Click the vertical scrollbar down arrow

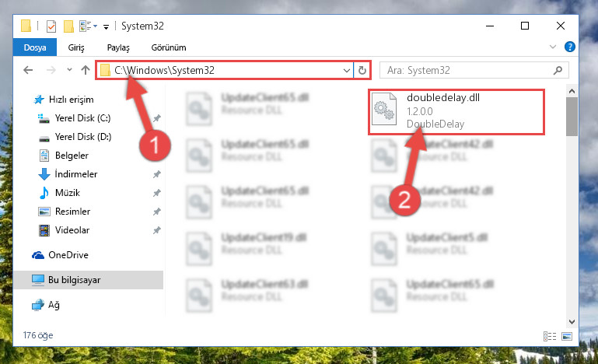point(572,322)
